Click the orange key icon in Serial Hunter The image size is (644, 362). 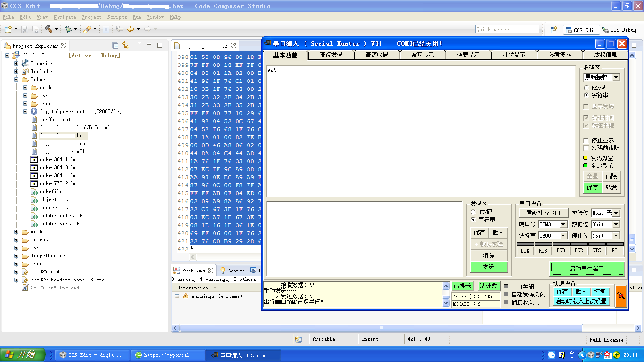(x=621, y=296)
